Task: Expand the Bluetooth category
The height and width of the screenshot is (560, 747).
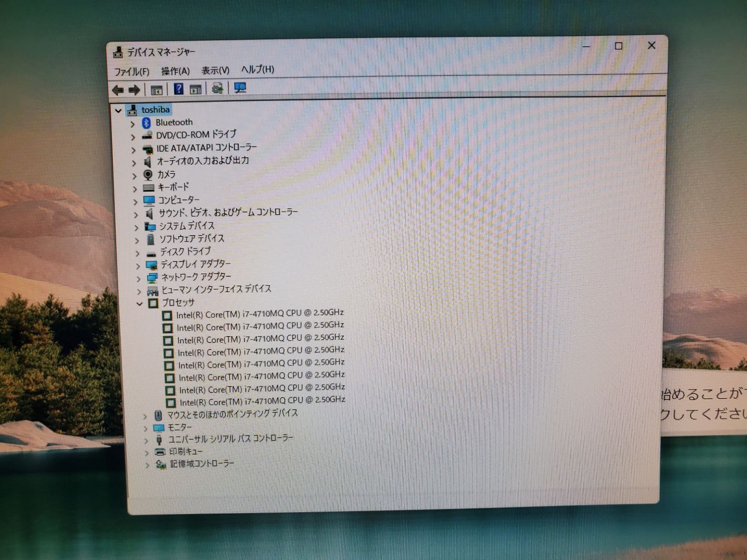Action: (x=133, y=124)
